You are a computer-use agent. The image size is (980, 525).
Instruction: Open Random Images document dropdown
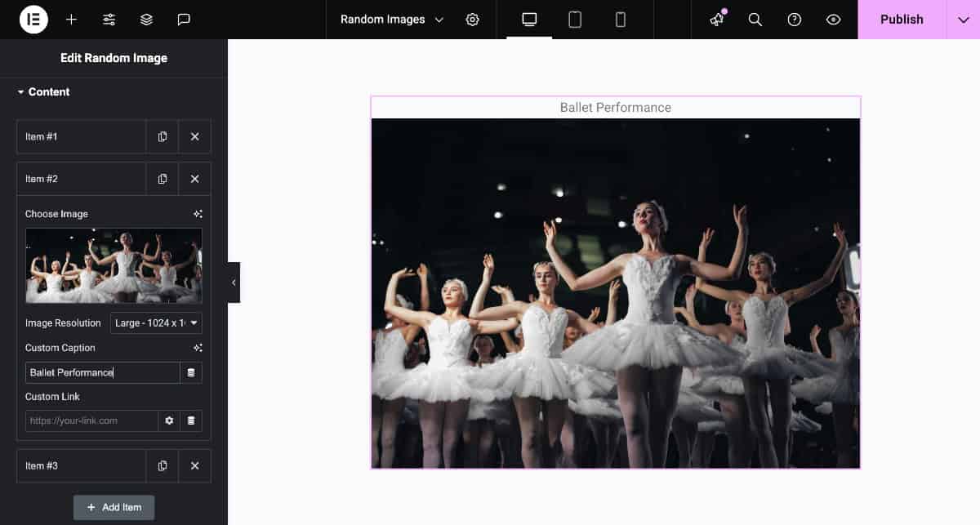click(x=392, y=20)
